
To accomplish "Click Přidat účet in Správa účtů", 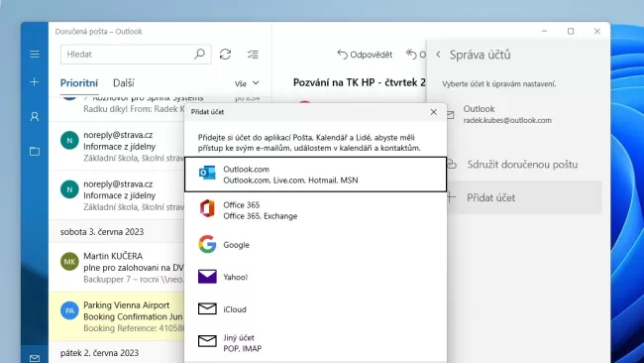I will [x=524, y=197].
